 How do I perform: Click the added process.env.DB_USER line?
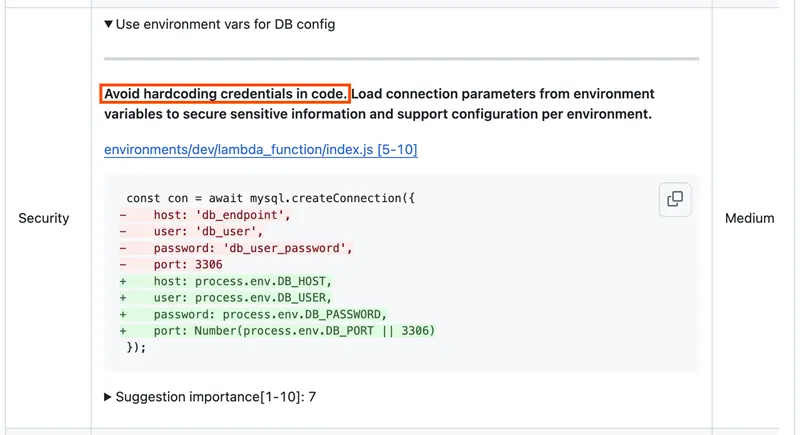coord(242,298)
